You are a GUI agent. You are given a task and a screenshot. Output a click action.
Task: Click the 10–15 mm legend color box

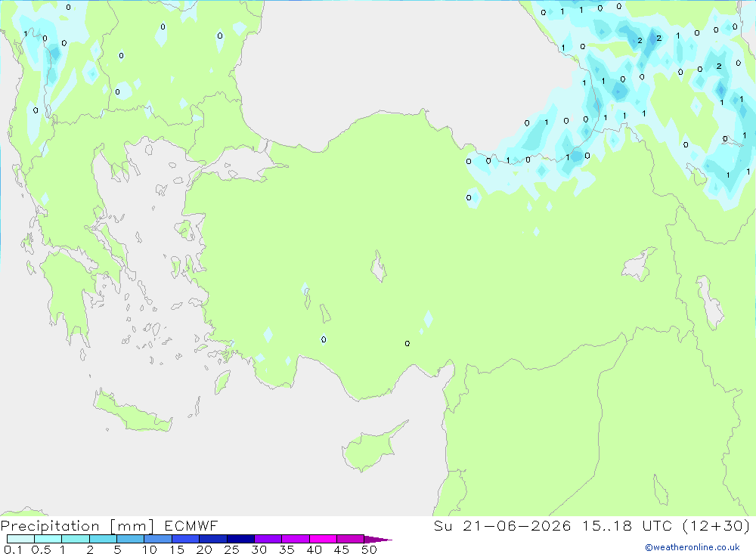[158, 539]
